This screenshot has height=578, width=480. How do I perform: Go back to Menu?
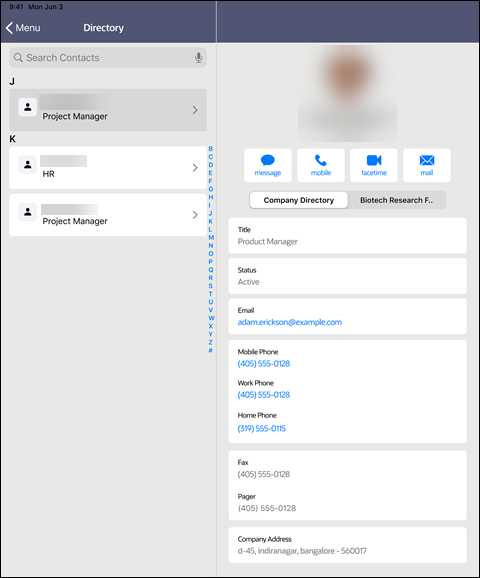pos(23,28)
